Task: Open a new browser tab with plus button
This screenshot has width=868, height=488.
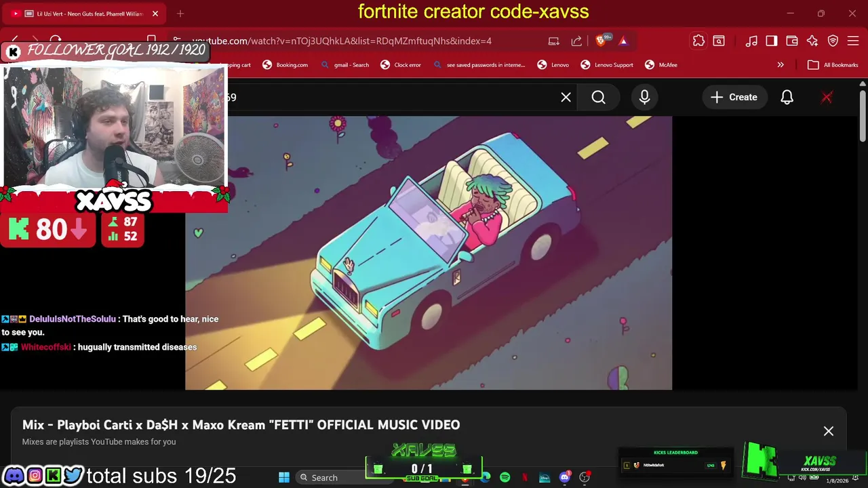Action: [x=180, y=14]
